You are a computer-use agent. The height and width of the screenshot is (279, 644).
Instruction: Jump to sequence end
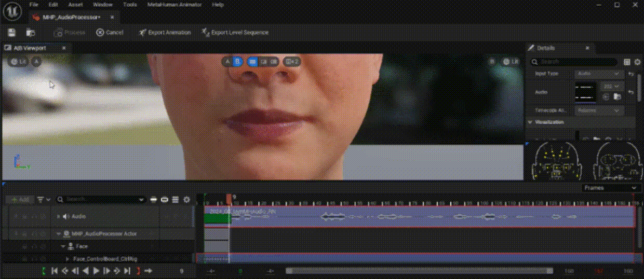128,270
